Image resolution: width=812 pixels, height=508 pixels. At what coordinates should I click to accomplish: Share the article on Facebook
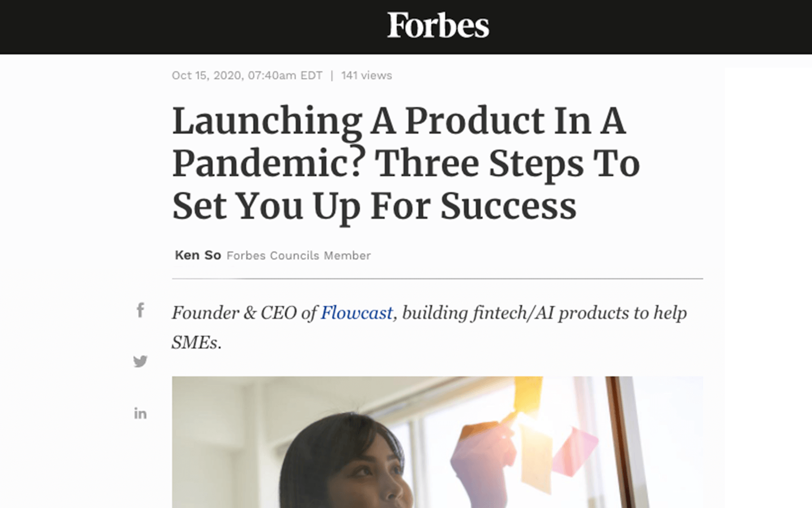coord(140,310)
